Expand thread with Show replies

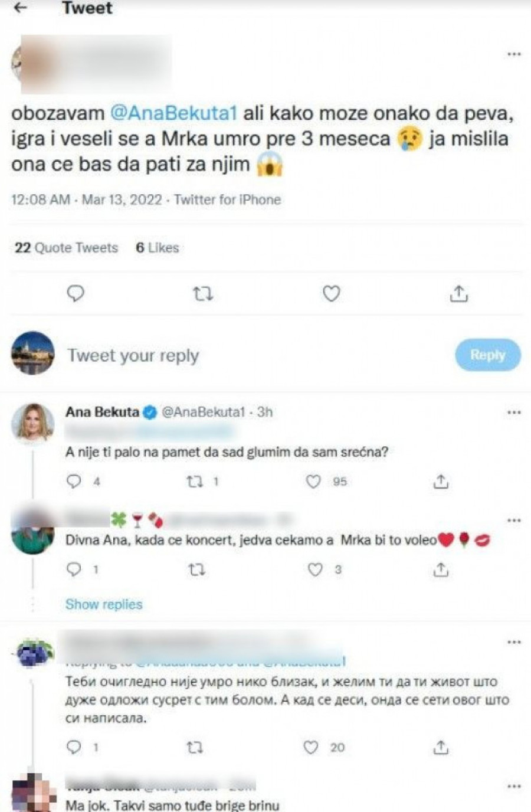click(104, 604)
